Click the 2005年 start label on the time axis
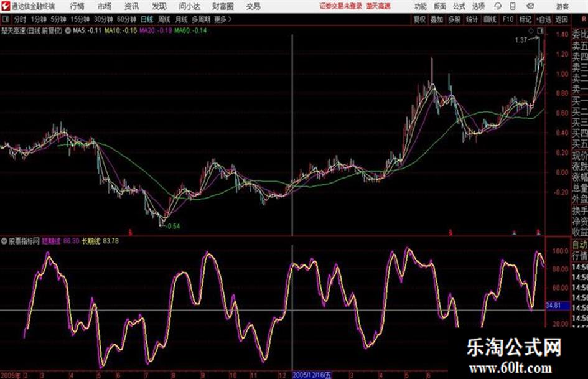The height and width of the screenshot is (379, 588). tap(11, 375)
